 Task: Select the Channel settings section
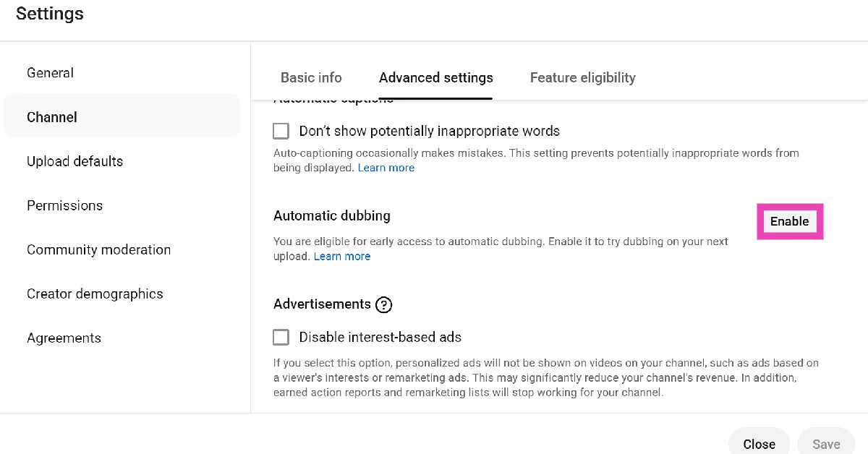coord(51,116)
